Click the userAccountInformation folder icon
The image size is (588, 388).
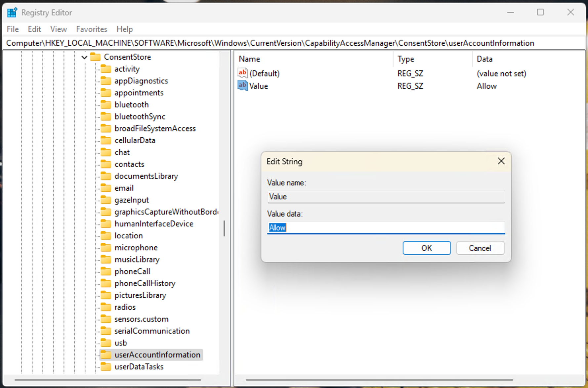(x=106, y=355)
